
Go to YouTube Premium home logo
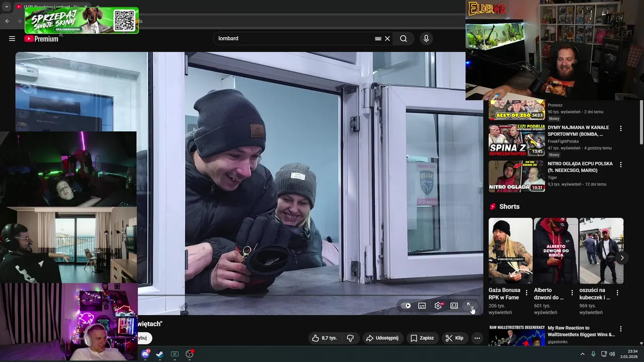click(41, 39)
